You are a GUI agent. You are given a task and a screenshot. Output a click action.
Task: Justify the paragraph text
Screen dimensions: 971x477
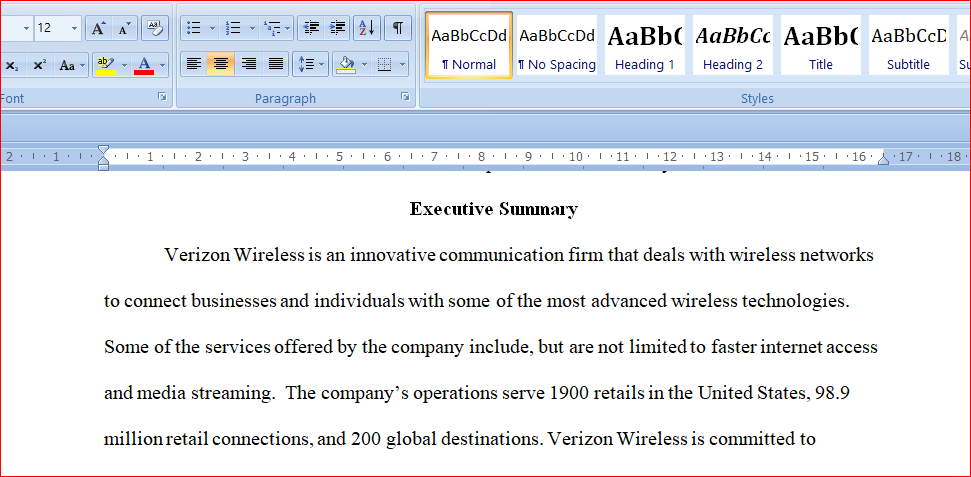276,64
